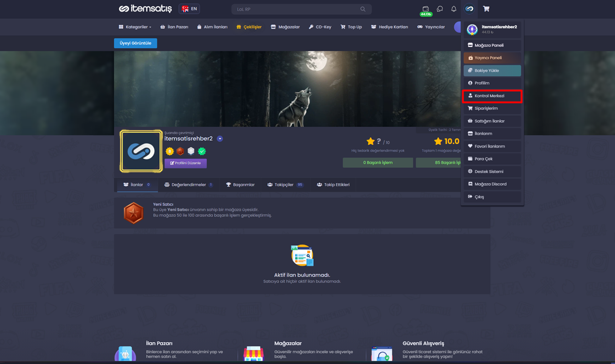Screen dimensions: 615x364
Task: Open Mağazalar in navigation bar
Action: pos(285,27)
